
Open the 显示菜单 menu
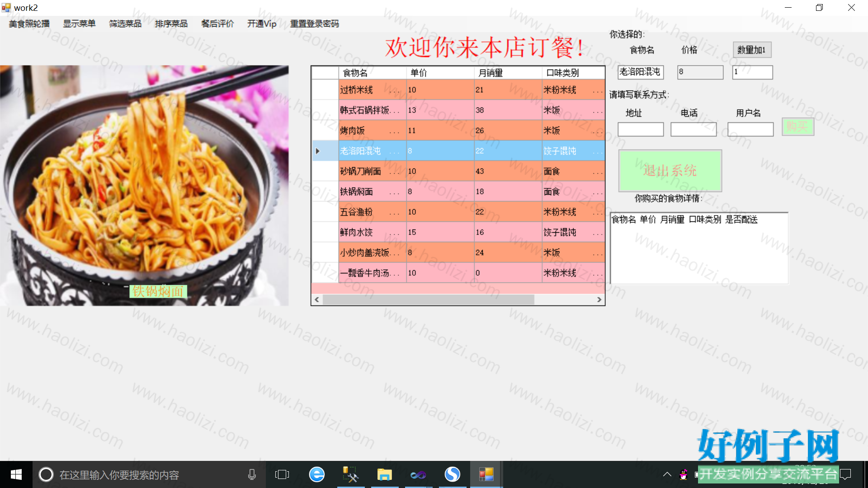[79, 24]
